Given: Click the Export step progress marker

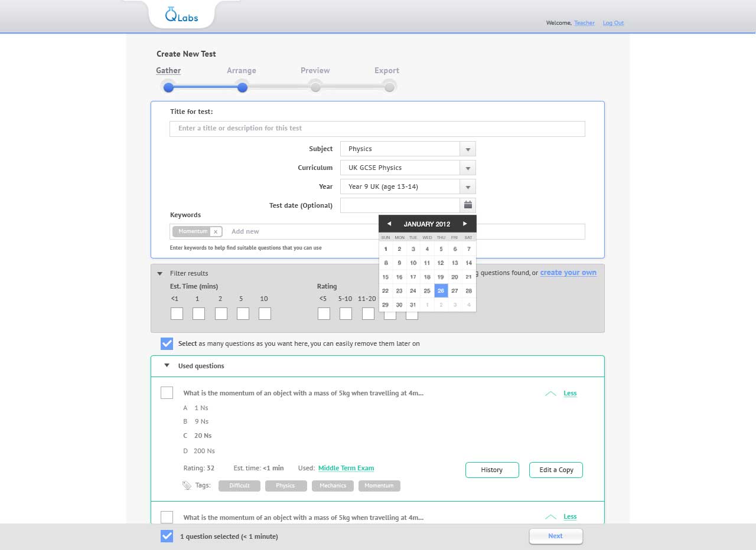Looking at the screenshot, I should coord(389,87).
